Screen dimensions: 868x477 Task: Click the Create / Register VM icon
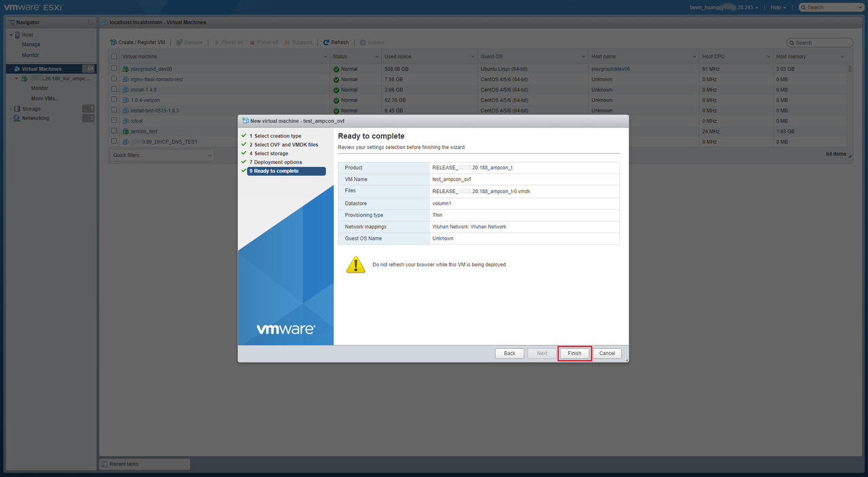[x=114, y=42]
